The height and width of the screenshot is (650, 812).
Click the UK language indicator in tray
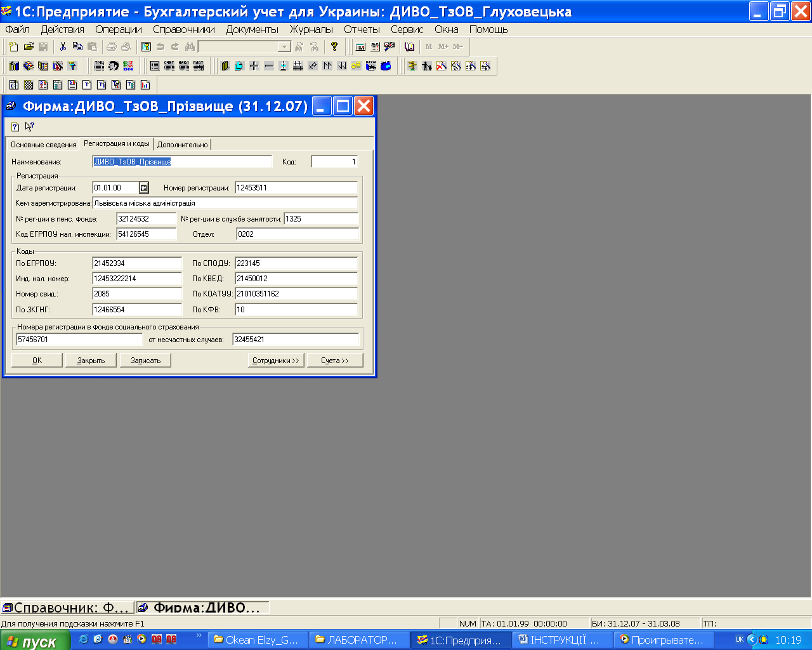tap(739, 639)
